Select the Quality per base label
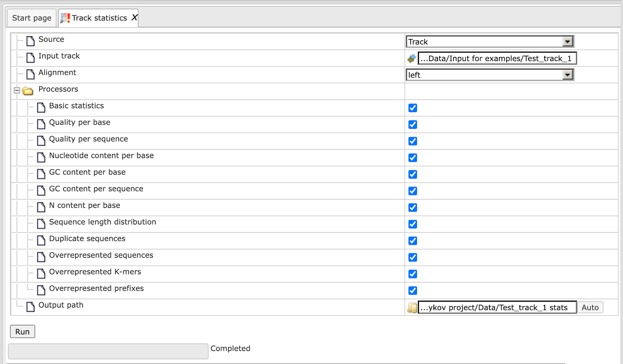Image resolution: width=623 pixels, height=364 pixels. tap(80, 123)
